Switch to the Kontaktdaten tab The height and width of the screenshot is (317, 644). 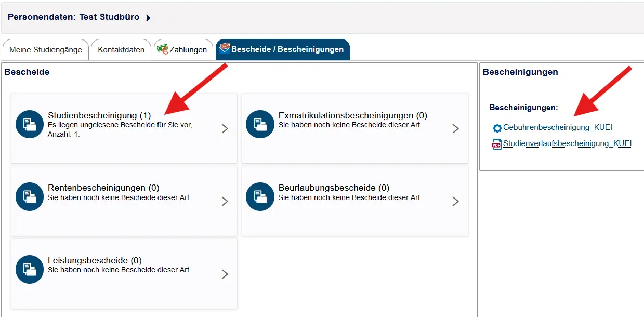pyautogui.click(x=121, y=50)
